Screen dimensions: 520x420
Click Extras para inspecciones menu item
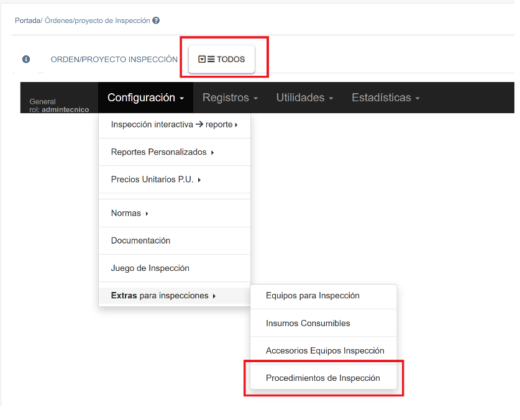pyautogui.click(x=163, y=296)
